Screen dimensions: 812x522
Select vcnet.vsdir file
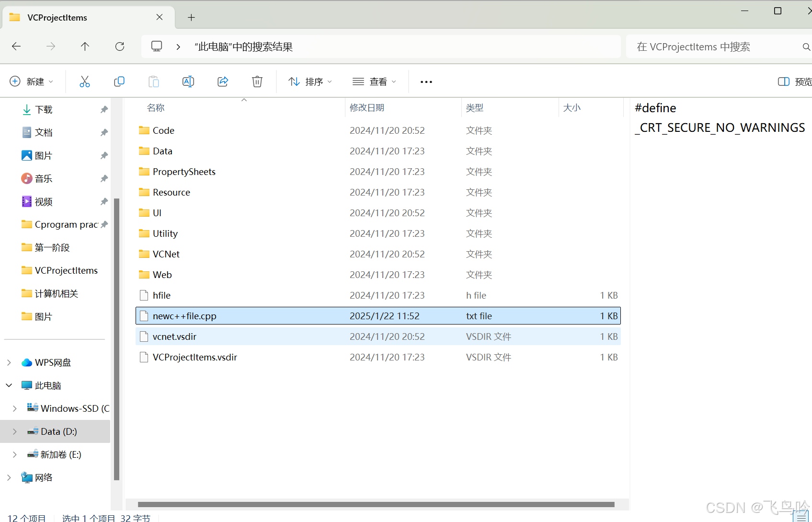(x=378, y=336)
